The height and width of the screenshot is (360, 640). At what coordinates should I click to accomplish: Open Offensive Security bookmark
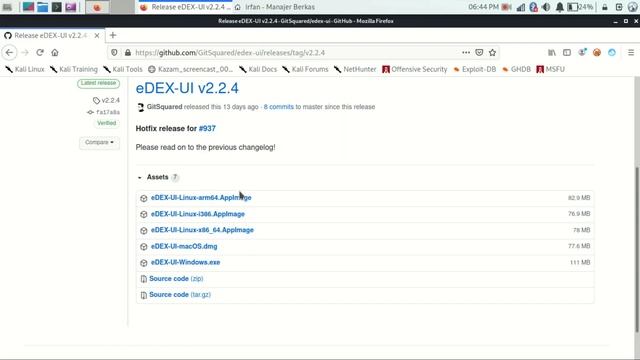[415, 69]
